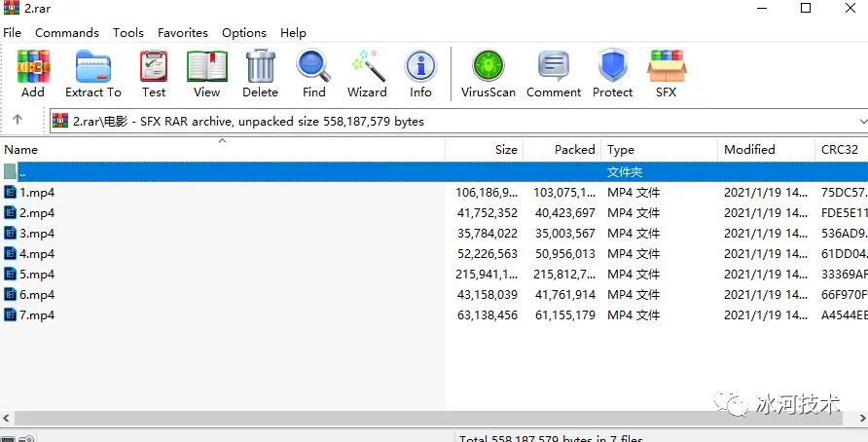Click the Extract To folder icon

[x=93, y=67]
